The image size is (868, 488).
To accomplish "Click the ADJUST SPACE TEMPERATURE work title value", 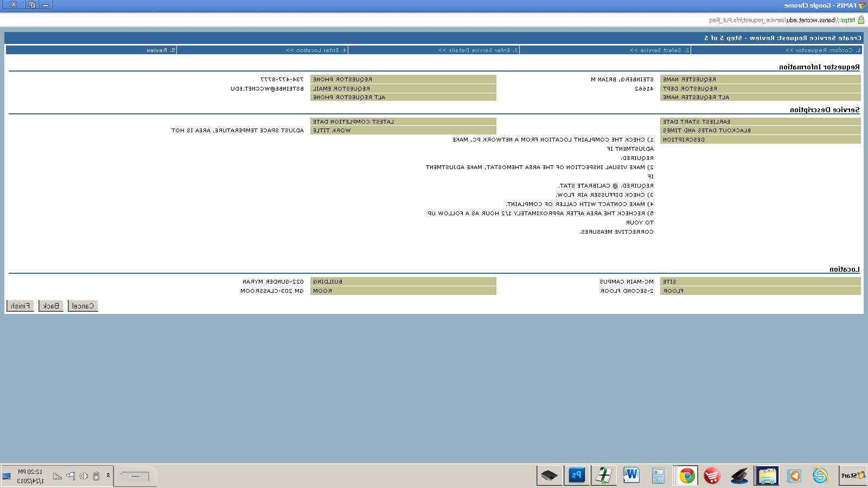I will (238, 130).
